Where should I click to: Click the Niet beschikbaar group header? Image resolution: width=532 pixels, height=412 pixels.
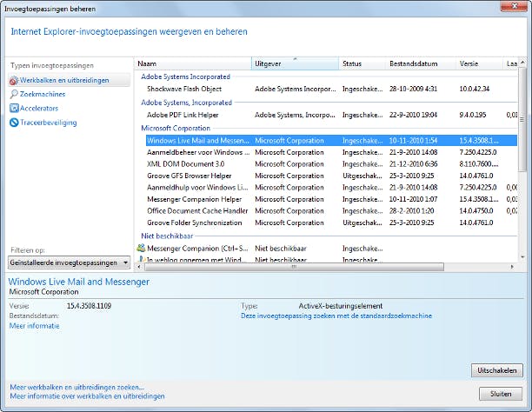(x=167, y=236)
